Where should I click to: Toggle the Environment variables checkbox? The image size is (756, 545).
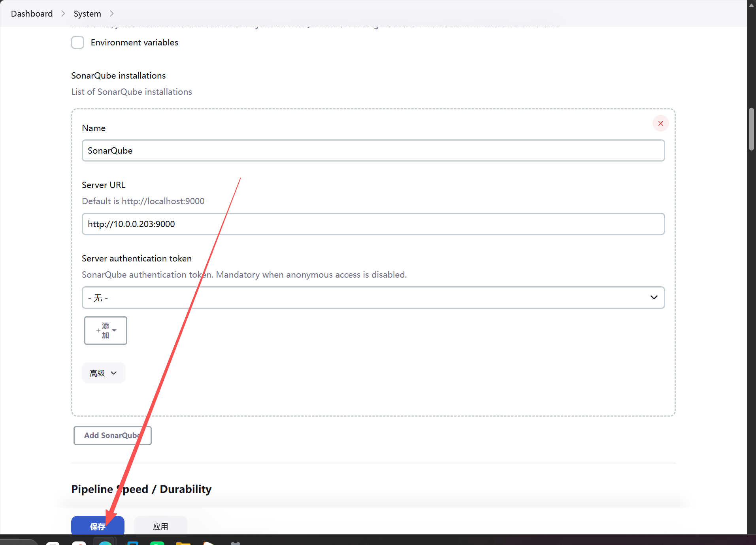[x=77, y=42]
